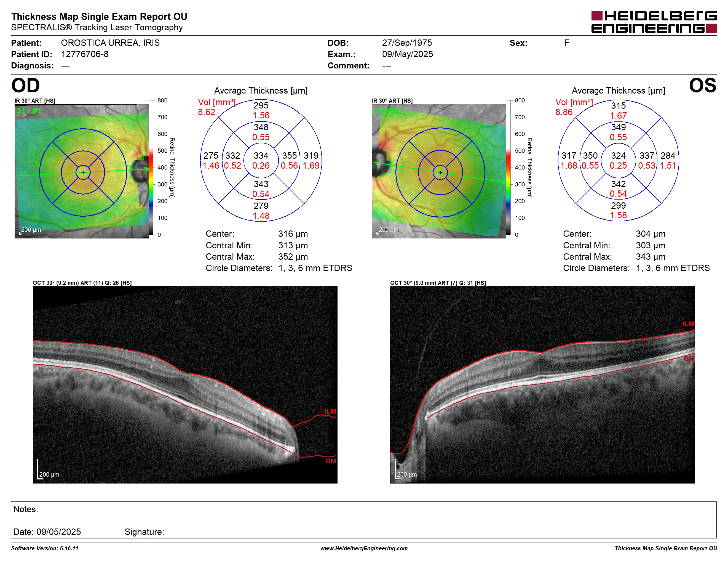
Task: Click patient ID 12776706-8
Action: click(x=85, y=54)
